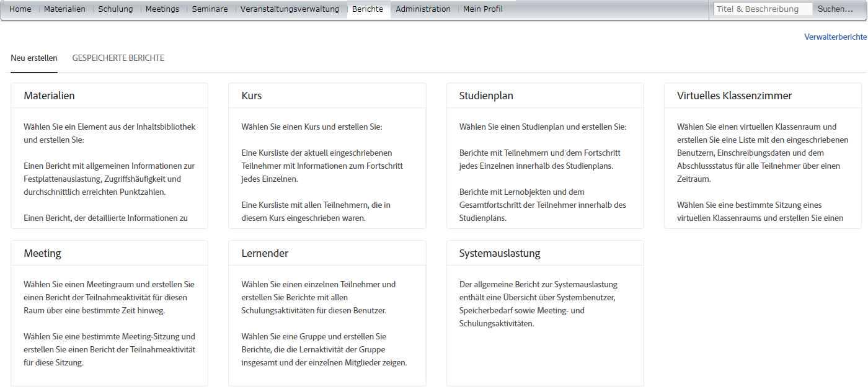This screenshot has width=868, height=389.
Task: Click the paragraph starting 'Berichte mit Lernobjekten'
Action: coord(542,205)
